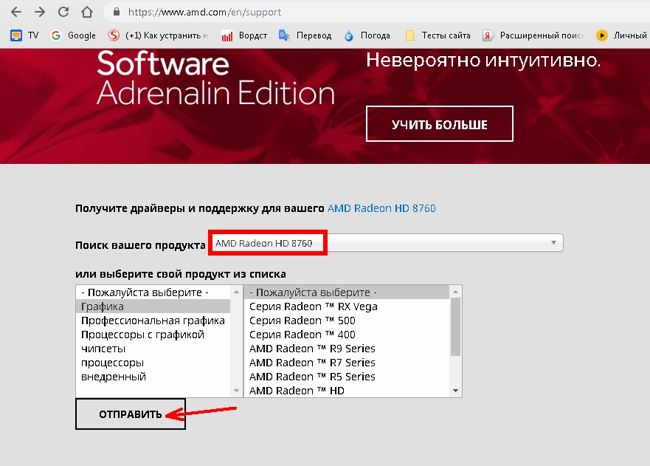Select '- Пожалуйста выберите -' in series list
This screenshot has width=650, height=466.
pos(347,292)
